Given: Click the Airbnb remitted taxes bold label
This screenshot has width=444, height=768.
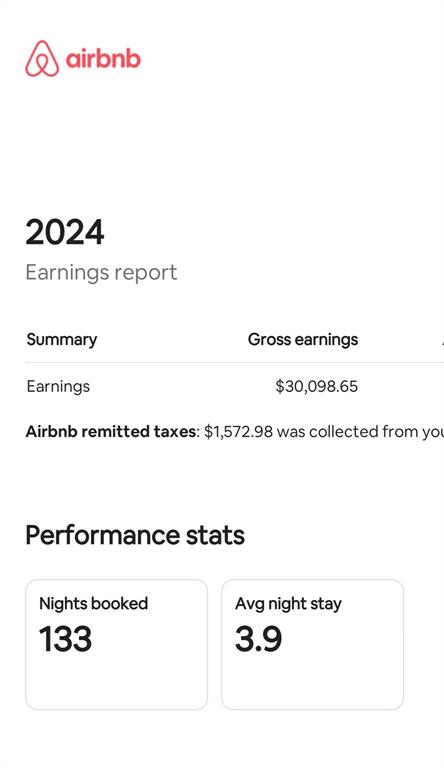Looking at the screenshot, I should (x=111, y=432).
